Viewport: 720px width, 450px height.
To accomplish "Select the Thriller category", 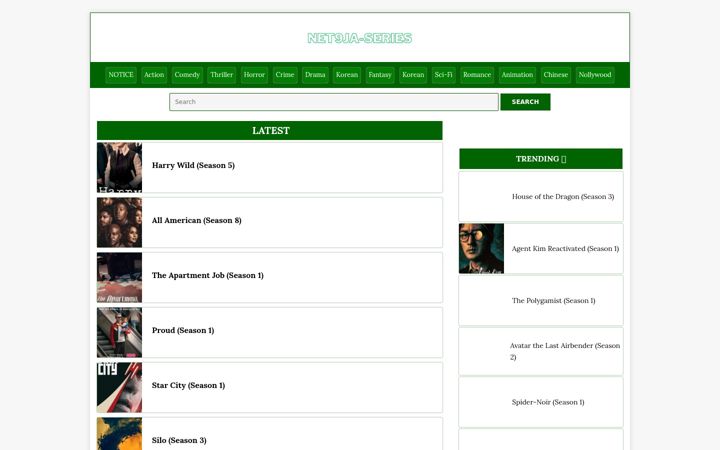I will tap(221, 75).
